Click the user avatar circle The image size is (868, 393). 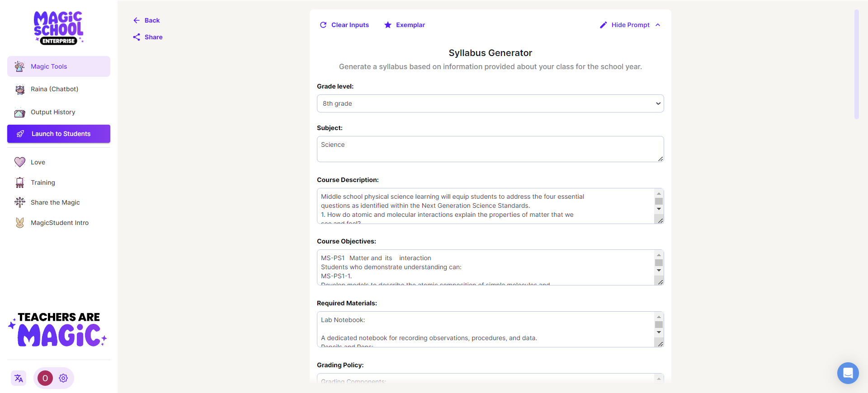[45, 378]
